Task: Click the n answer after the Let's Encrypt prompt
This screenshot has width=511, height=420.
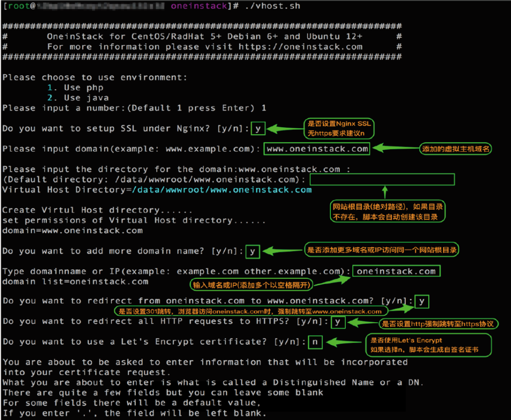Action: pyautogui.click(x=315, y=342)
